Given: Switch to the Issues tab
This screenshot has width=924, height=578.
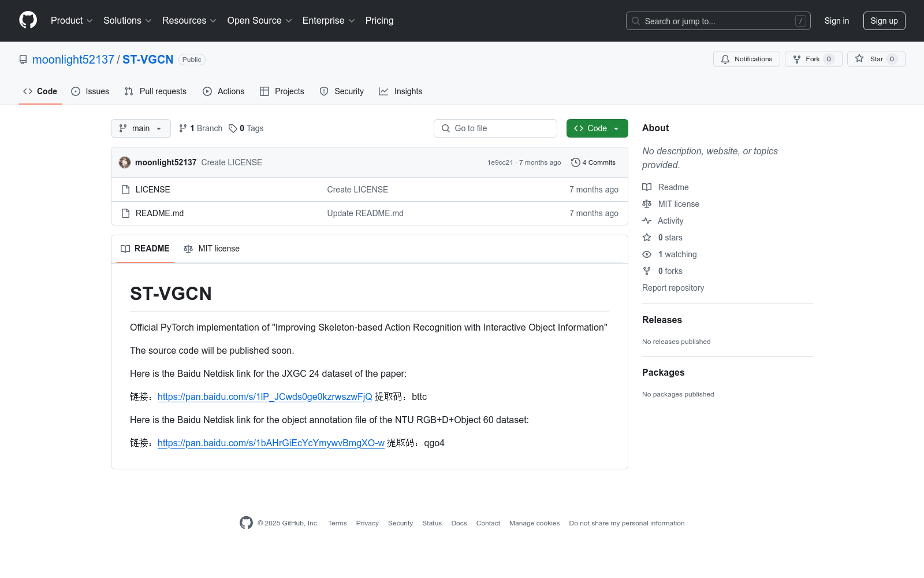Looking at the screenshot, I should pyautogui.click(x=90, y=91).
